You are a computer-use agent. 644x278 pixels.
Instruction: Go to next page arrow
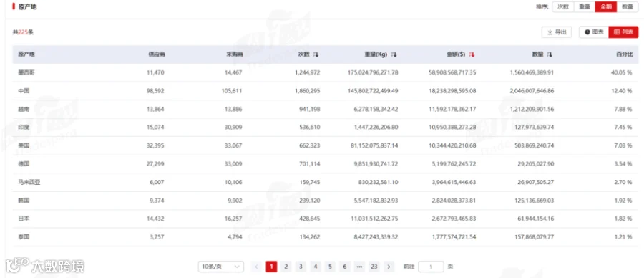coord(389,267)
